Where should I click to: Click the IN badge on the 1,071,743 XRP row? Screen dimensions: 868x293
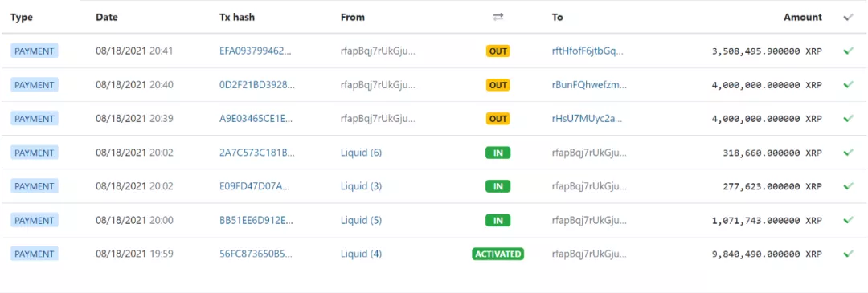click(x=498, y=221)
